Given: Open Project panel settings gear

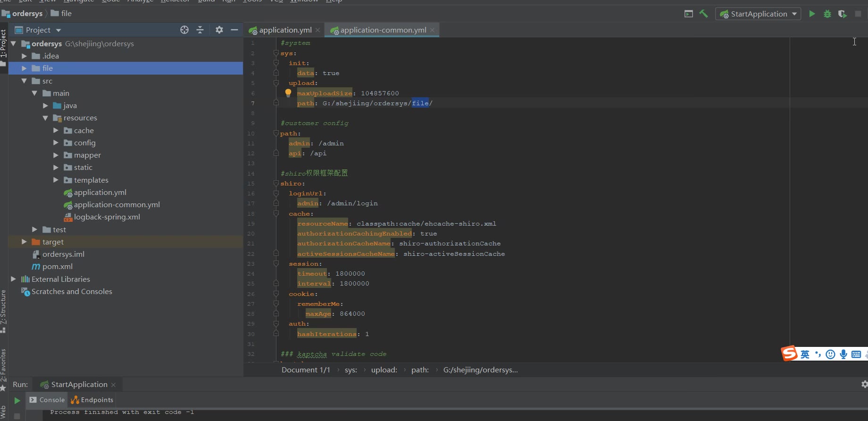Looking at the screenshot, I should click(x=219, y=30).
